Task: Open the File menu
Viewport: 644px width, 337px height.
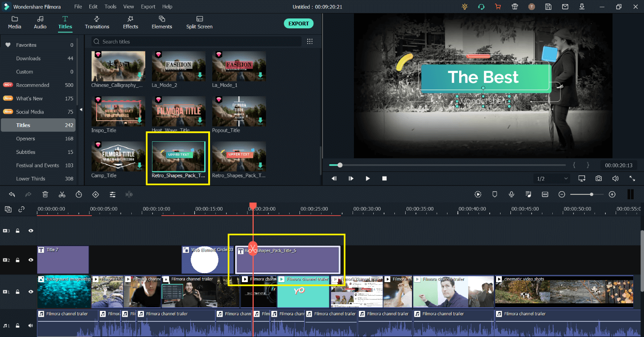Action: coord(78,7)
